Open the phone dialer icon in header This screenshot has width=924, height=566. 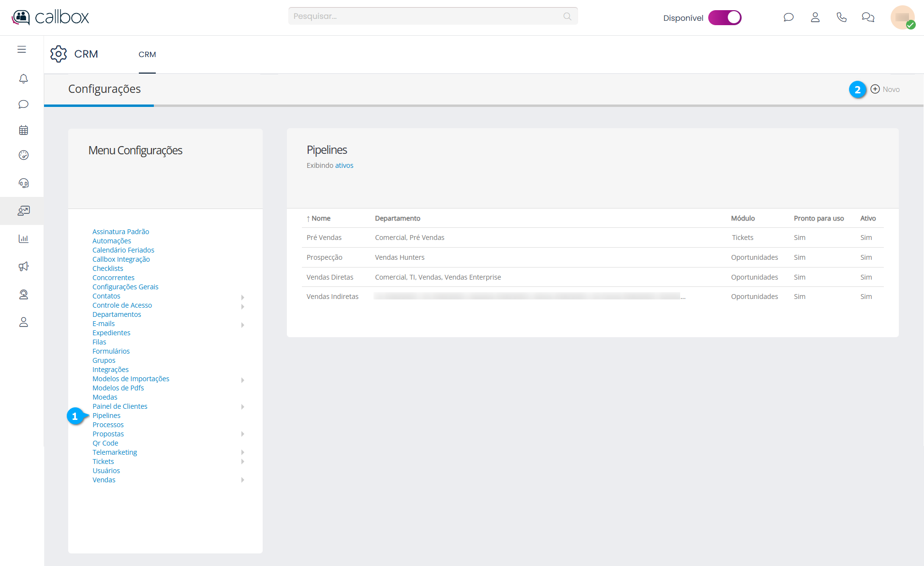coord(841,17)
